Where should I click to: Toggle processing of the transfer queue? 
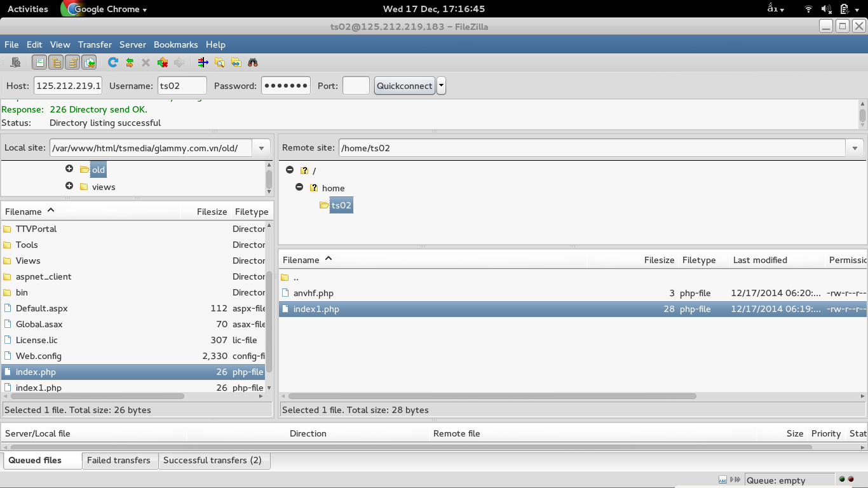tap(130, 62)
